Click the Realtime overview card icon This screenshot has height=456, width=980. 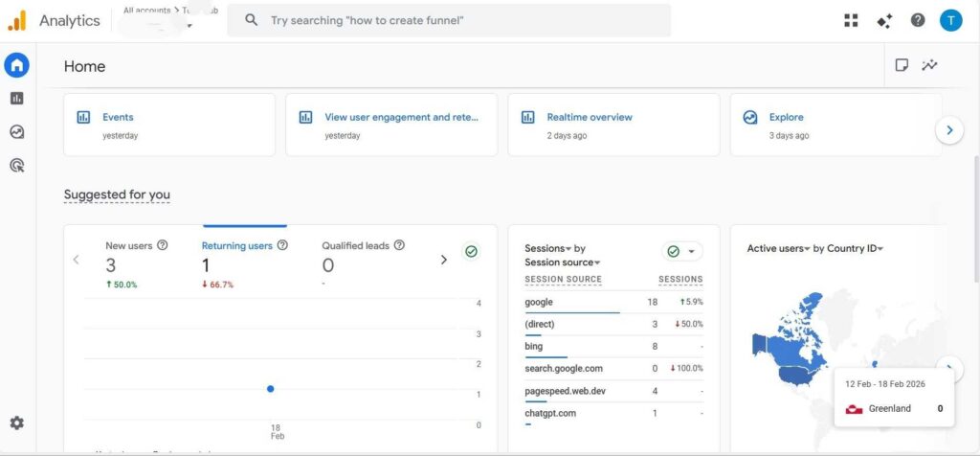[x=527, y=117]
